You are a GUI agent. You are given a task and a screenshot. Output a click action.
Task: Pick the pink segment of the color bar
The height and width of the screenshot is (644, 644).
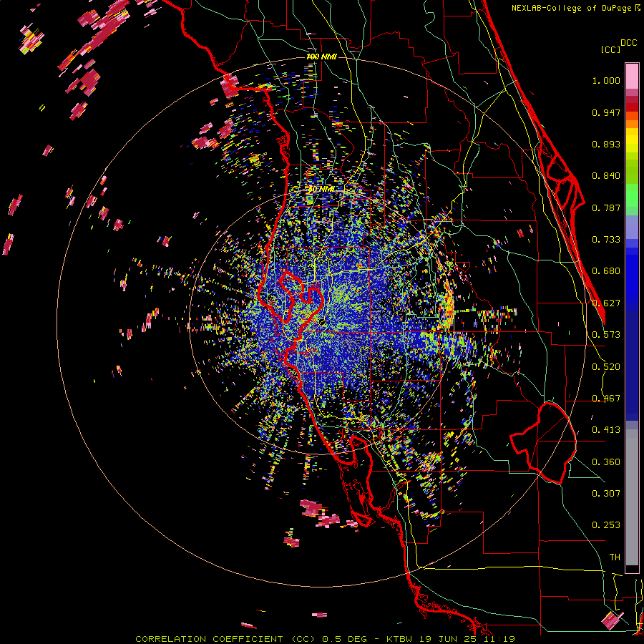click(x=632, y=76)
